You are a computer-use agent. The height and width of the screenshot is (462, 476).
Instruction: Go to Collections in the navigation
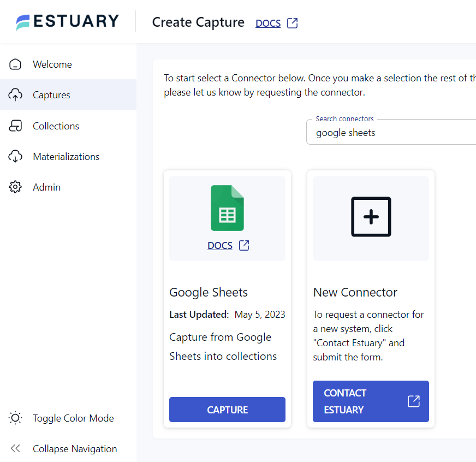(x=56, y=126)
